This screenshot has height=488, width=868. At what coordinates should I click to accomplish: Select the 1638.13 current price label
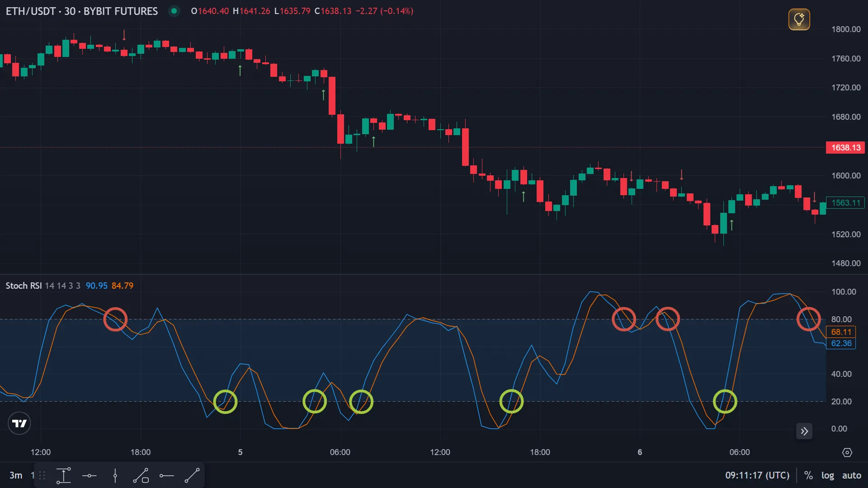(x=845, y=148)
